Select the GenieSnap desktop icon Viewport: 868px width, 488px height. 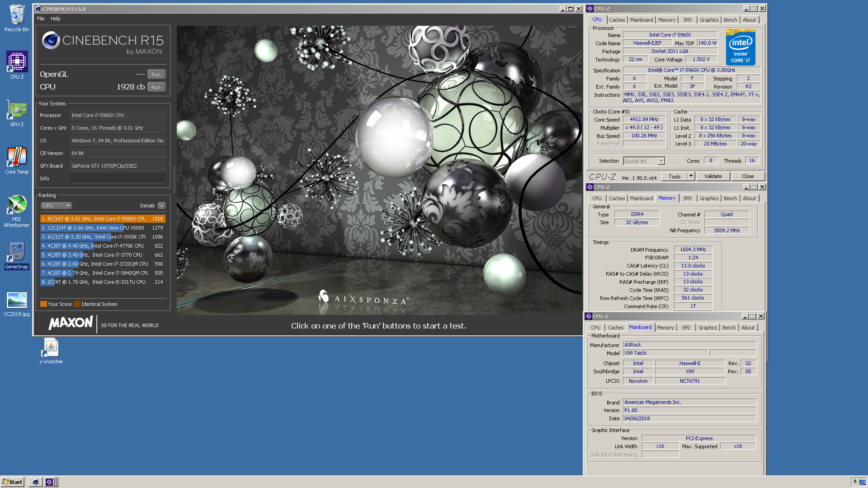[17, 255]
